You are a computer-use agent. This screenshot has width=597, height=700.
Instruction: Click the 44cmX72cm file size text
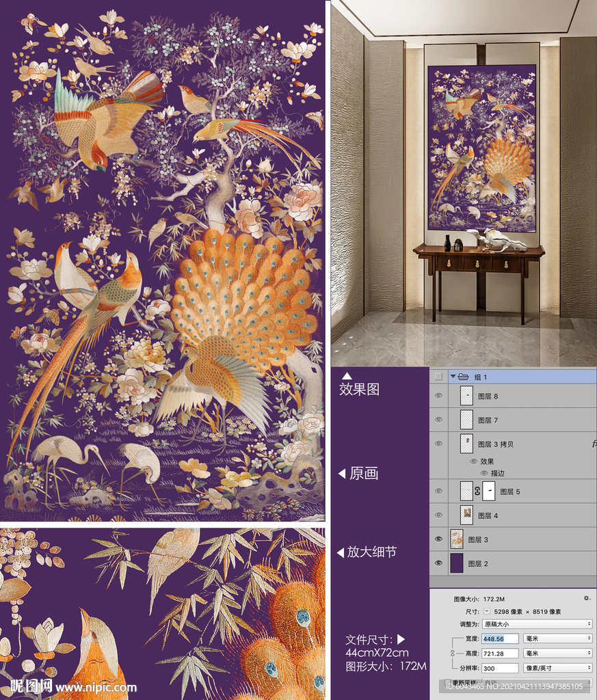[x=377, y=653]
